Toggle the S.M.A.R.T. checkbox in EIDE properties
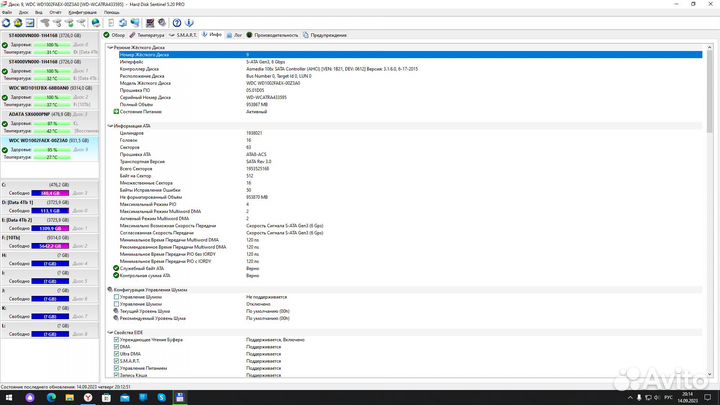The image size is (720, 405). pyautogui.click(x=116, y=361)
